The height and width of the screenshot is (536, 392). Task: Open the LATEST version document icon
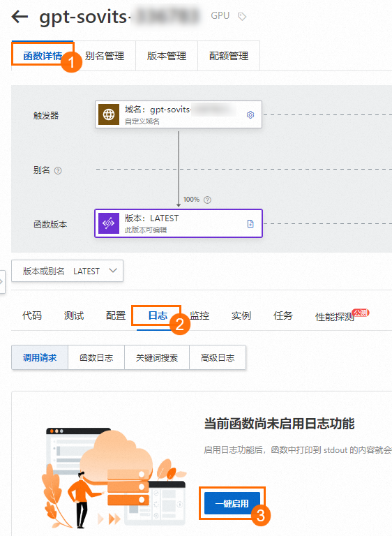tap(250, 223)
